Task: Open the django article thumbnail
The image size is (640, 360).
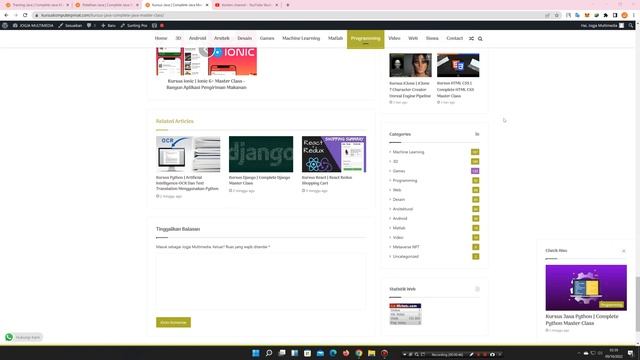Action: click(261, 154)
